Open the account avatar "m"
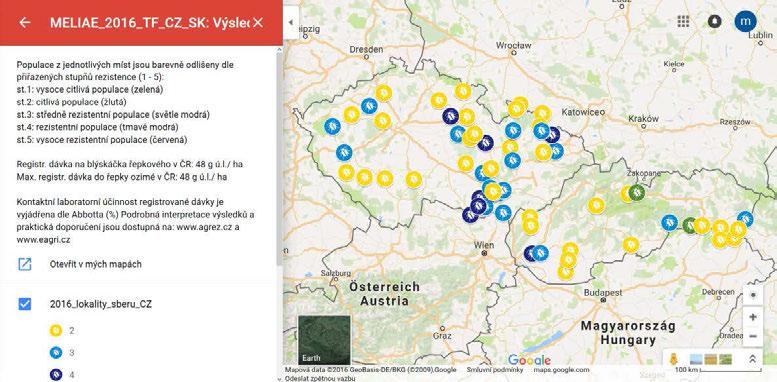The width and height of the screenshot is (777, 382). pyautogui.click(x=745, y=21)
